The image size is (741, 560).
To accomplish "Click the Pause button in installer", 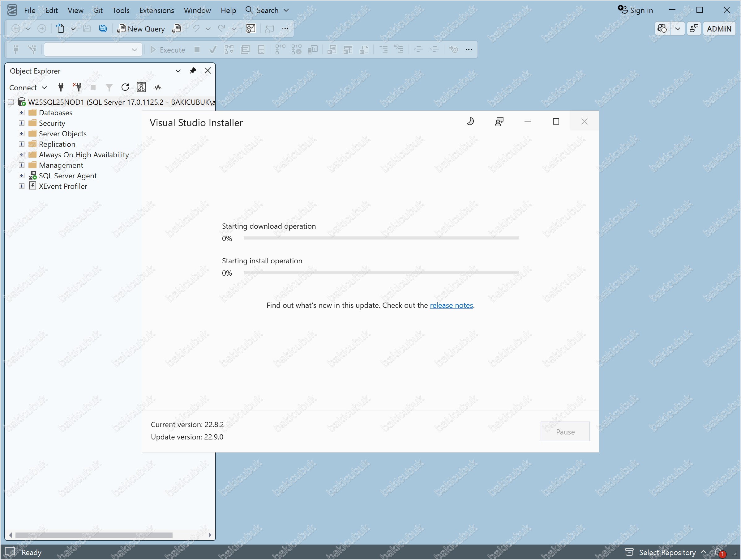I will coord(565,431).
